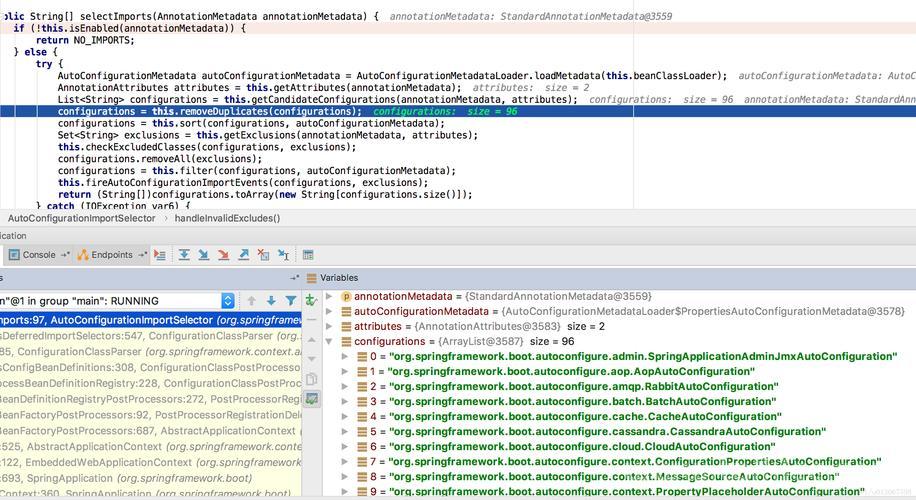Click the red Force Step Into icon
This screenshot has height=500, width=916.
click(223, 255)
